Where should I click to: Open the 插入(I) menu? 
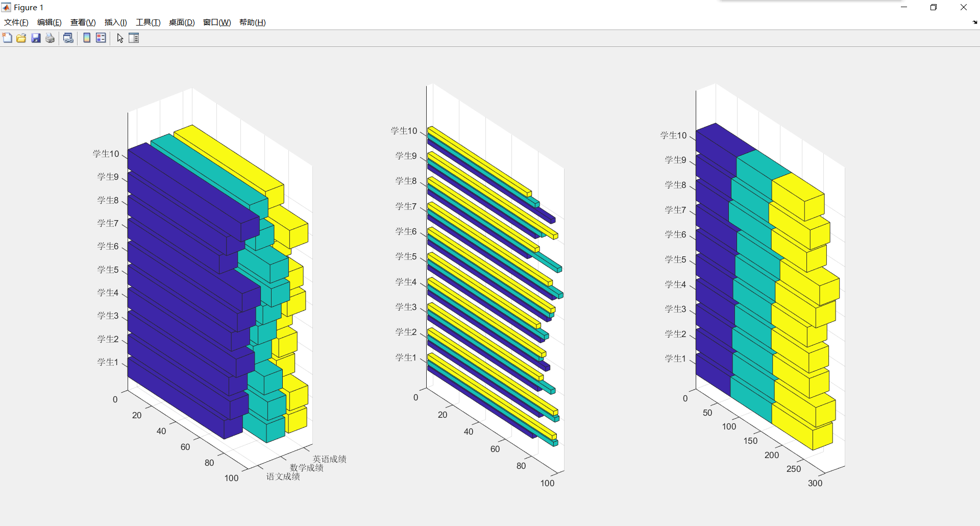coord(116,22)
